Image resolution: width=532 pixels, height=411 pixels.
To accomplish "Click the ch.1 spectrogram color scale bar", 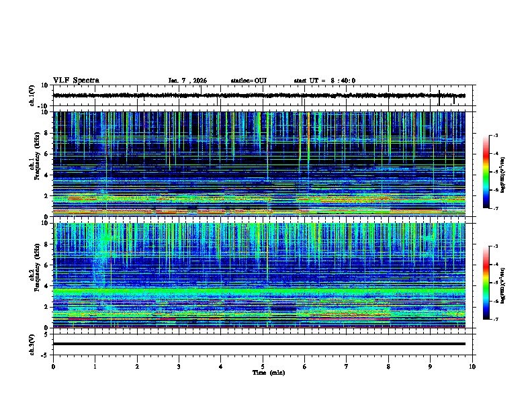I will tap(486, 172).
